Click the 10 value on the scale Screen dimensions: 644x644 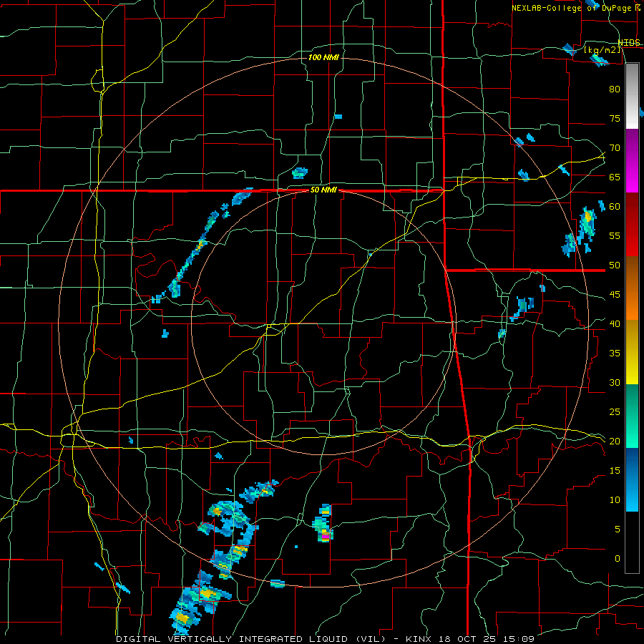click(615, 500)
